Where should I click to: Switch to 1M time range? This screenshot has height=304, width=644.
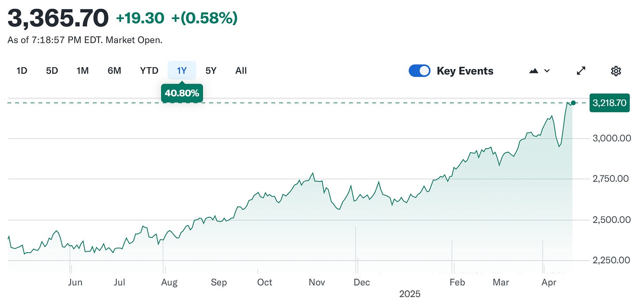click(x=82, y=71)
